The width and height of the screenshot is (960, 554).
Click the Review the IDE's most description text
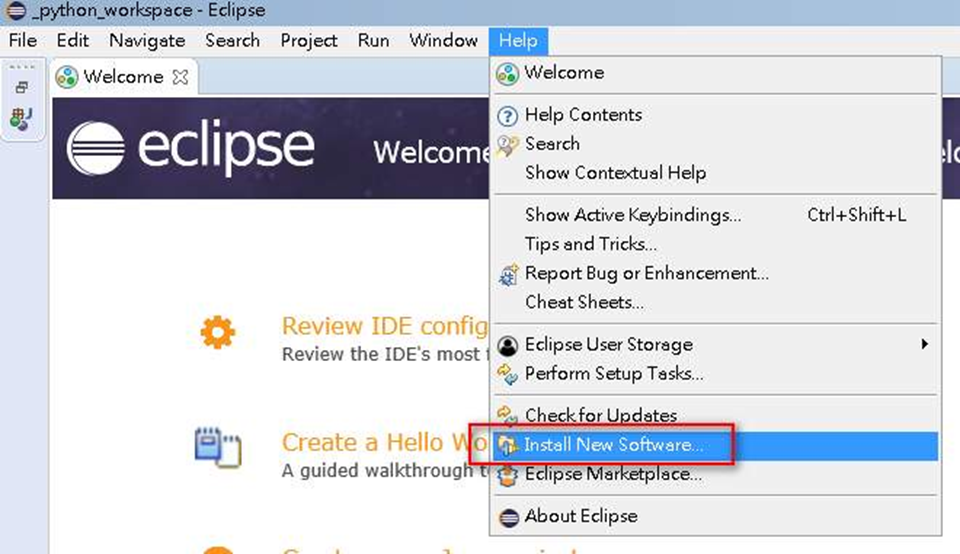point(385,354)
